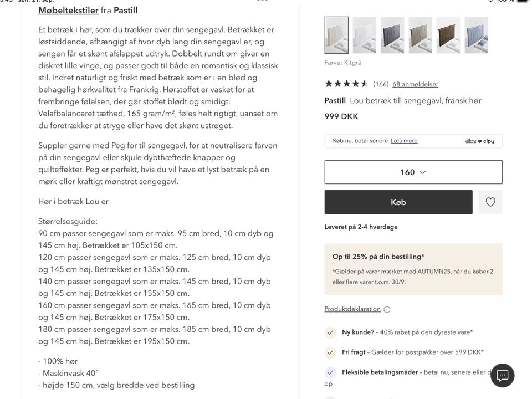Open chat via the speech bubble icon

[x=502, y=376]
